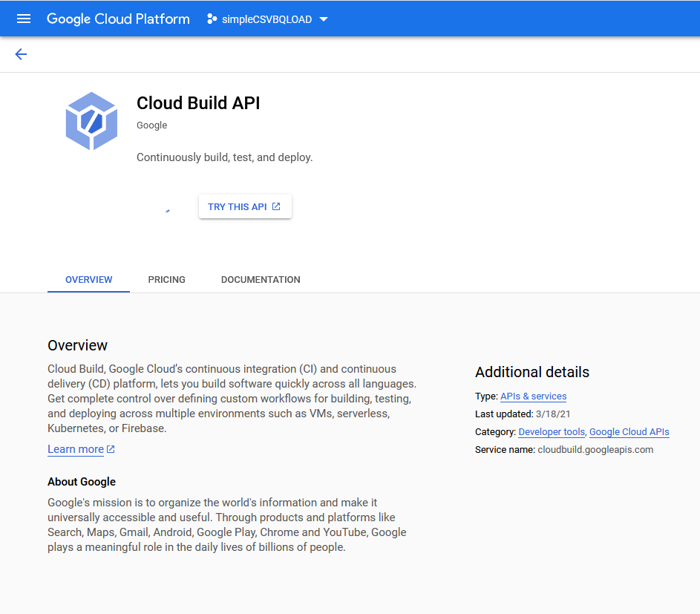Open the simpleCSVBQLOAD project selector
Screen dimensions: 700x614
268,19
